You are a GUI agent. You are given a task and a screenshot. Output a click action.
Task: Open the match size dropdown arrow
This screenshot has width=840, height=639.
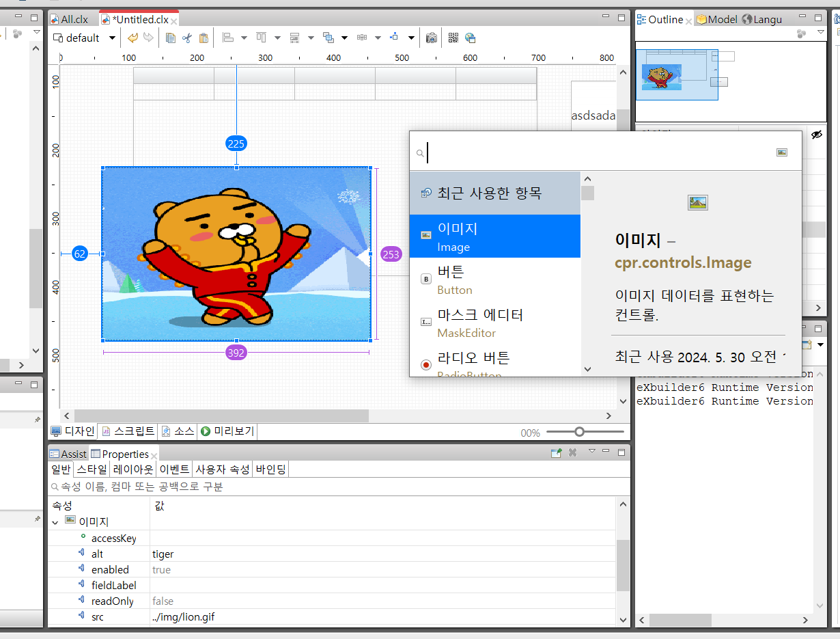[311, 38]
